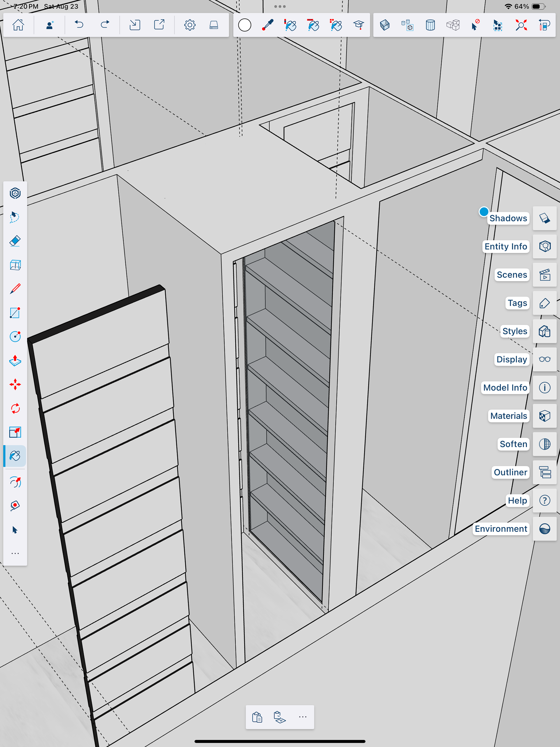
Task: Undo the last action
Action: pyautogui.click(x=79, y=25)
